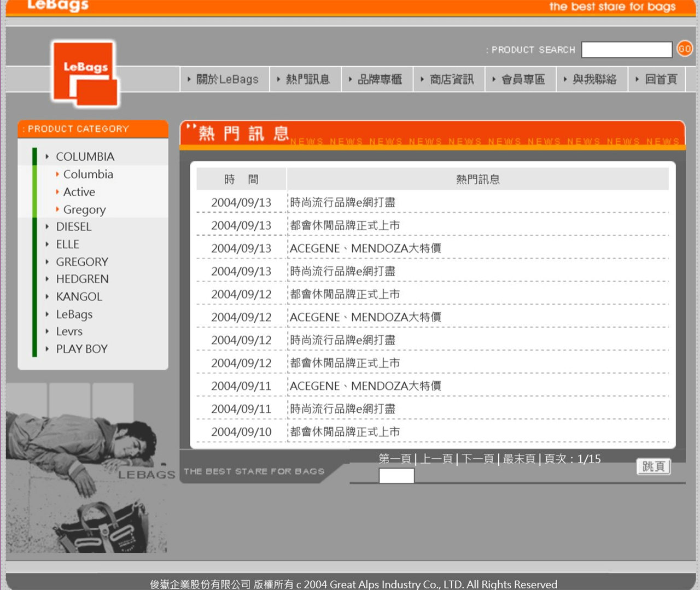Screen dimensions: 700x590
Task: Go to 回首頁 home link
Action: coord(657,79)
